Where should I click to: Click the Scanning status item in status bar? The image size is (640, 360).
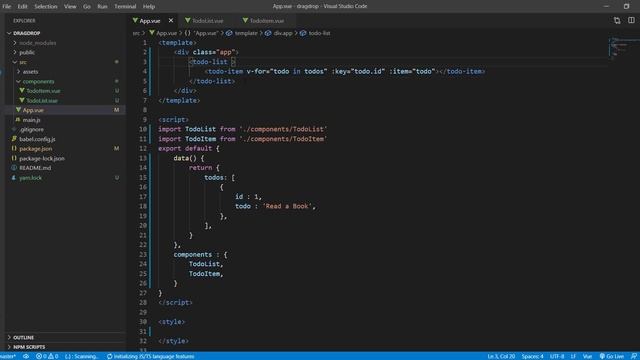point(82,356)
